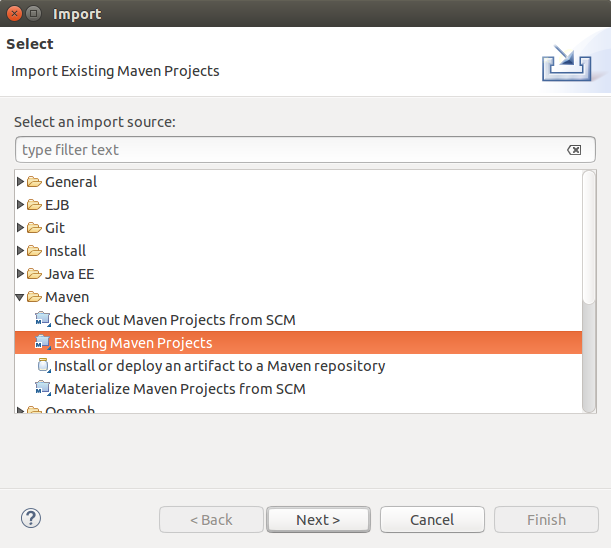This screenshot has height=548, width=611.
Task: Open the help question mark icon
Action: coord(31,518)
